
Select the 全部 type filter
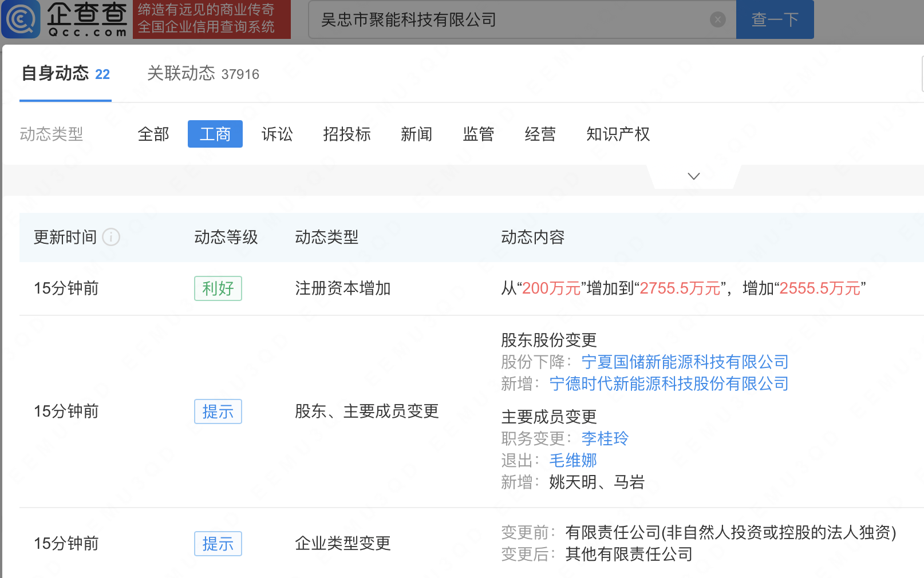click(x=153, y=134)
